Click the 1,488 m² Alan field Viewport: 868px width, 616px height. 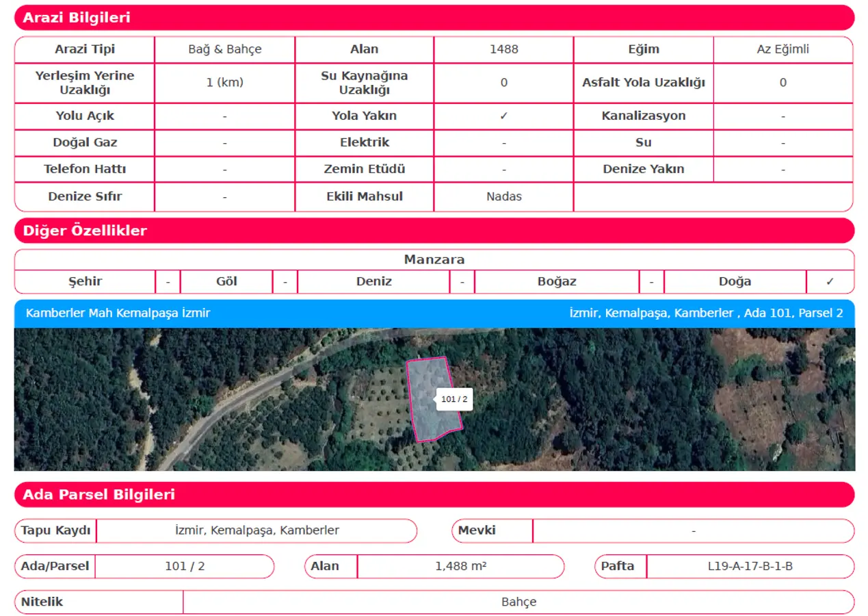click(460, 567)
